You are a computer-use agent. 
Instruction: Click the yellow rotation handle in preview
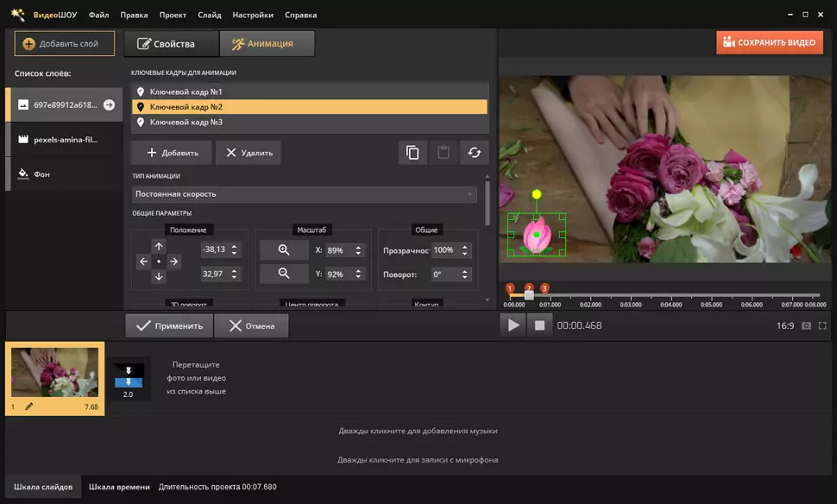click(537, 194)
